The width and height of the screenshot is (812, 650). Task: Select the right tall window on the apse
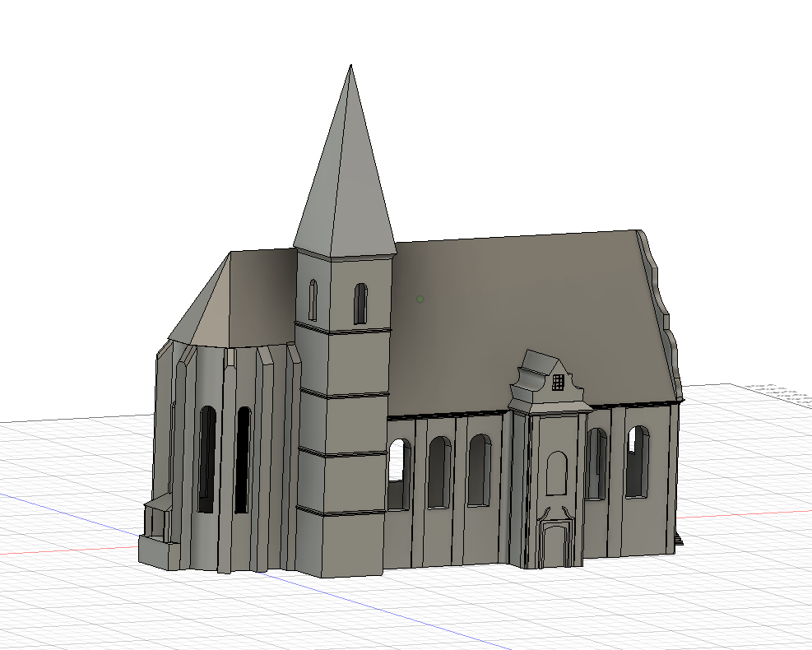243,461
